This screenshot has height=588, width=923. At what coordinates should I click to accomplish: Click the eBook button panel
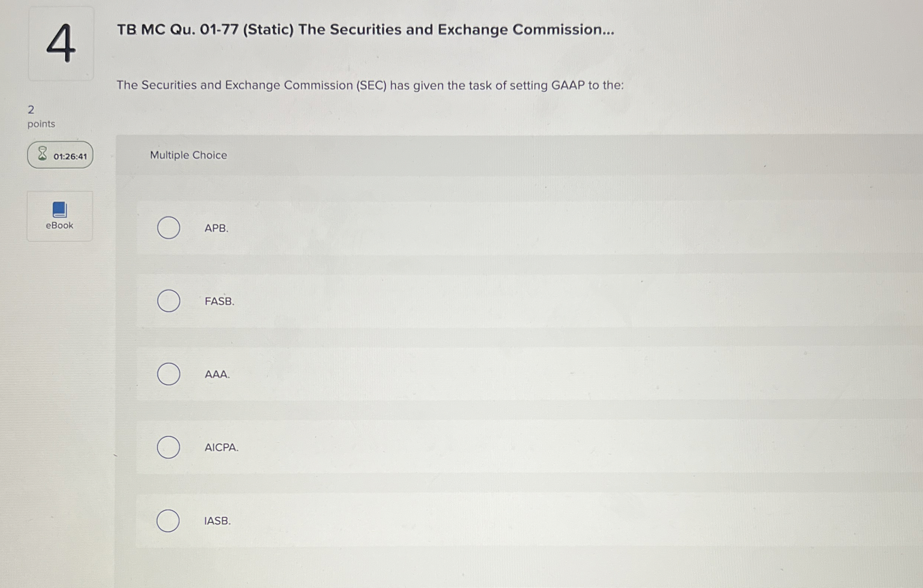pyautogui.click(x=59, y=216)
